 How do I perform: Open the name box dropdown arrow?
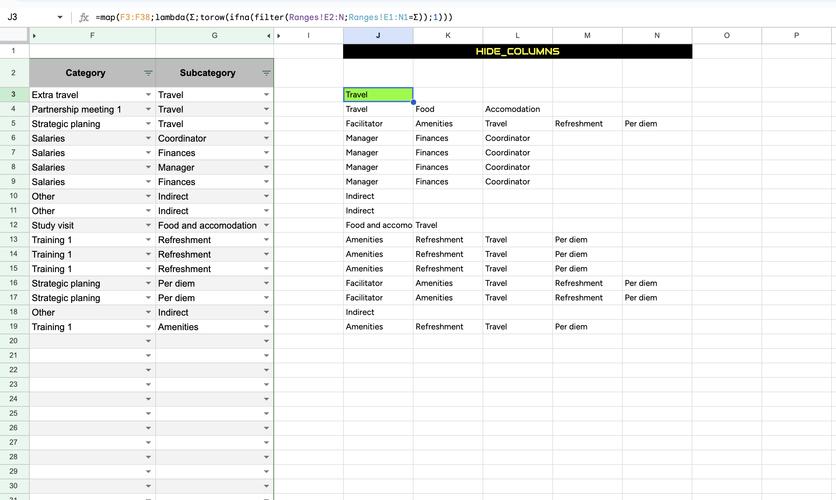[x=60, y=17]
